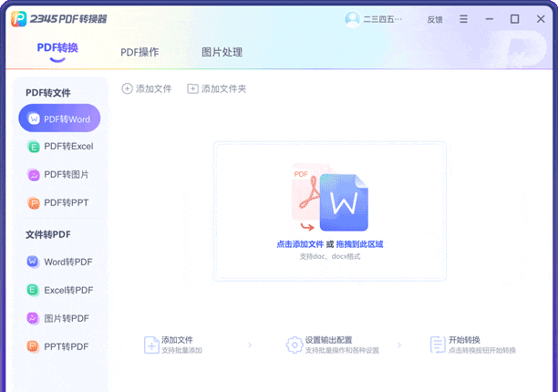Click the 开始转换 step title
This screenshot has height=392, width=558.
tap(464, 340)
